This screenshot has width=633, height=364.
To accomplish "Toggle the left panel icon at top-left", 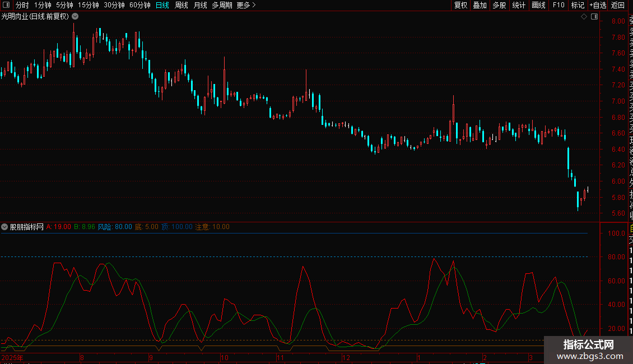I will coord(6,5).
